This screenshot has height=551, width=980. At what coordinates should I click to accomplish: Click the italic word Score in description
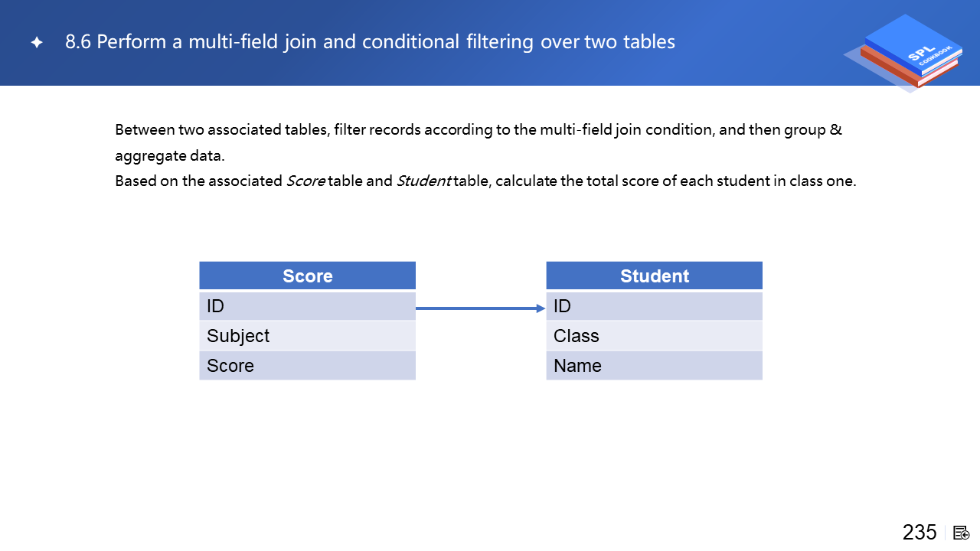tap(305, 181)
